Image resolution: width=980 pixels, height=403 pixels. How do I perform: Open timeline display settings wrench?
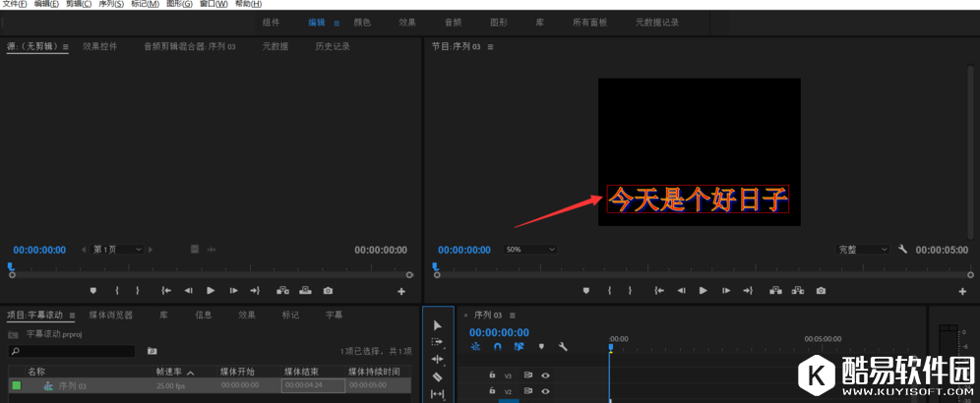coord(563,346)
